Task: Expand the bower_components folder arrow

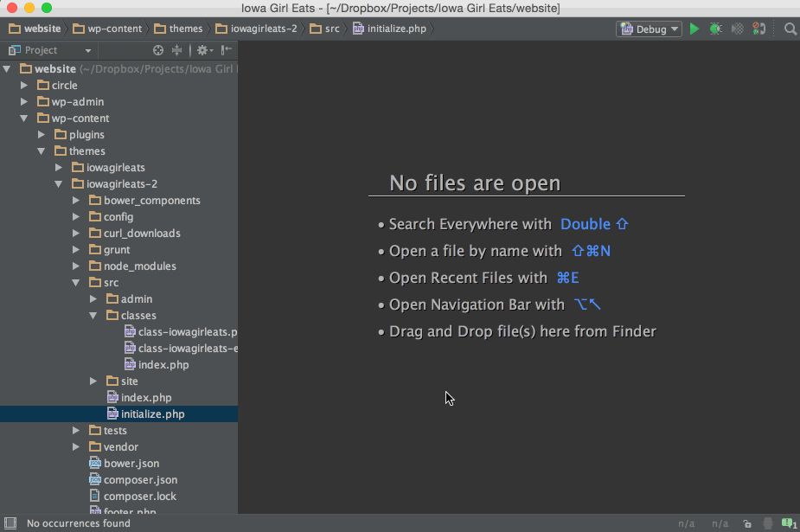Action: point(76,201)
